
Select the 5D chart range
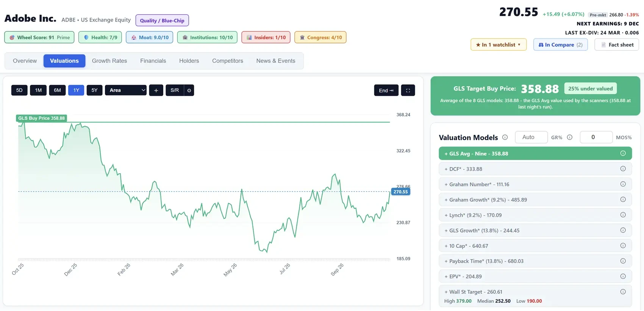pyautogui.click(x=19, y=90)
